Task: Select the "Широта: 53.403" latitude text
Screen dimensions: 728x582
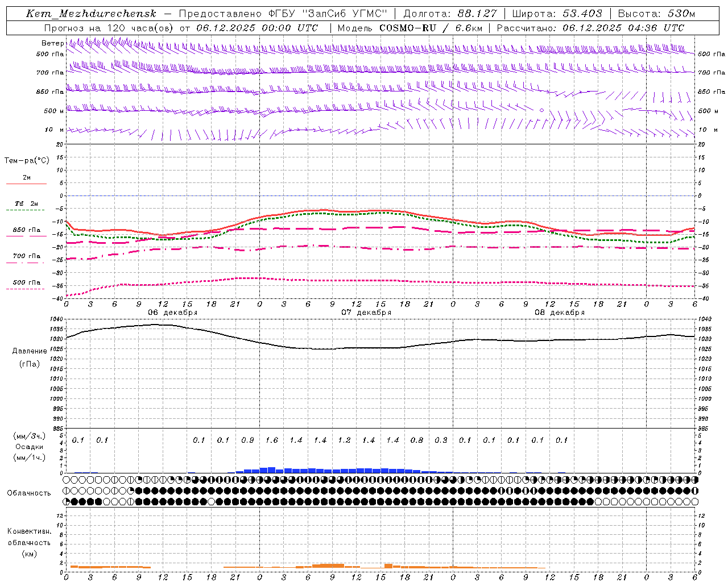Action: pyautogui.click(x=557, y=14)
